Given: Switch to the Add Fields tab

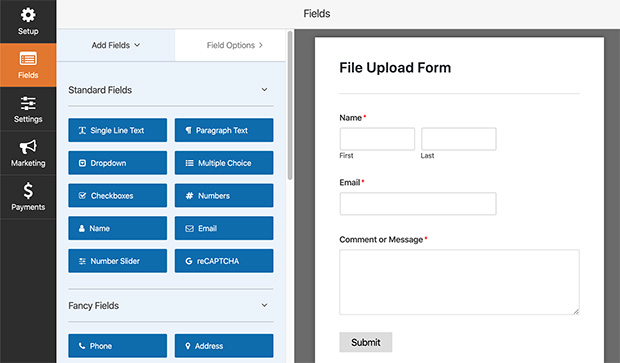Looking at the screenshot, I should coord(116,45).
